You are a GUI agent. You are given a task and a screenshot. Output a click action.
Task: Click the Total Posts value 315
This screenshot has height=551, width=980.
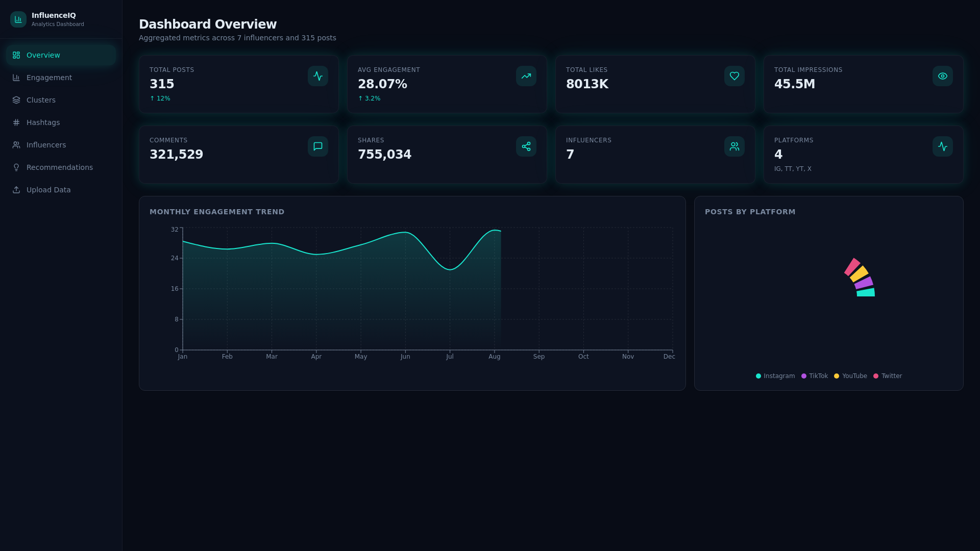click(162, 84)
